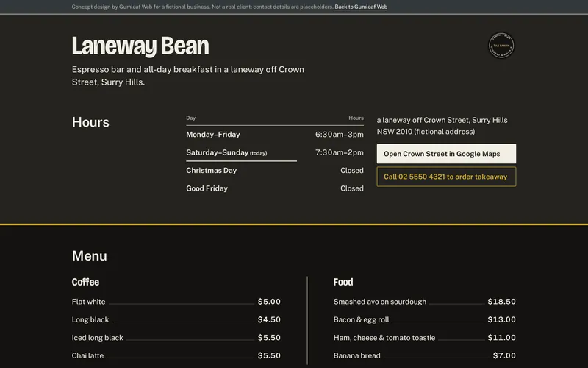
Task: Click the Chai latte $5.50 price
Action: (x=269, y=355)
